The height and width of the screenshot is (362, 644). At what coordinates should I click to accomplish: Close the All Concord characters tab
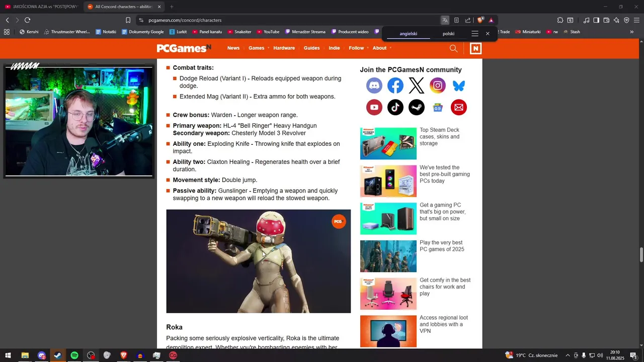[159, 7]
